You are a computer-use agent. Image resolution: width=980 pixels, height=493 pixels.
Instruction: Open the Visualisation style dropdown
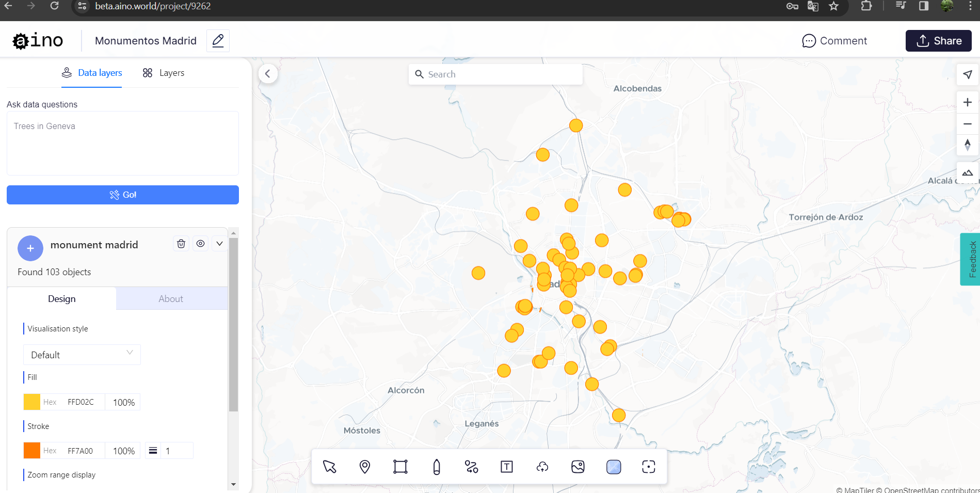(82, 355)
